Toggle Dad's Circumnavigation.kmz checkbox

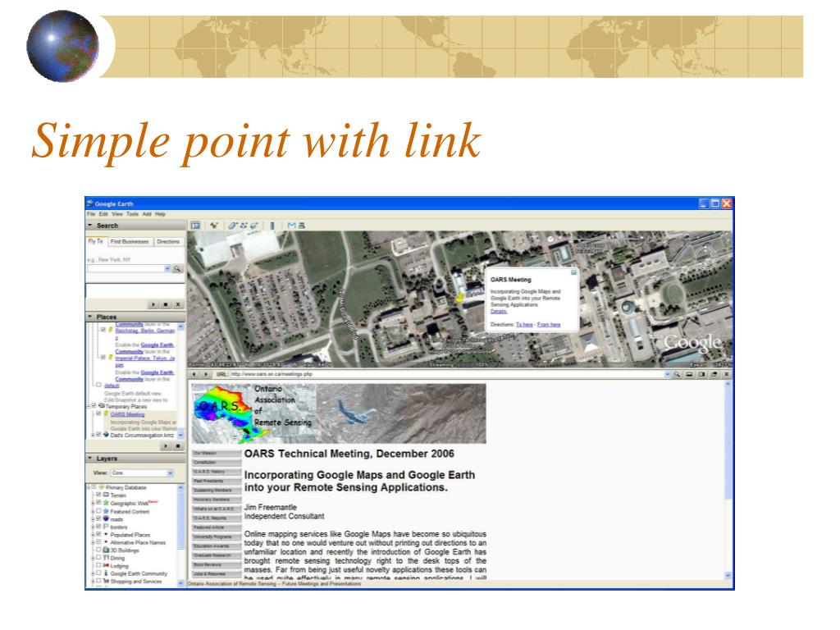coord(98,435)
